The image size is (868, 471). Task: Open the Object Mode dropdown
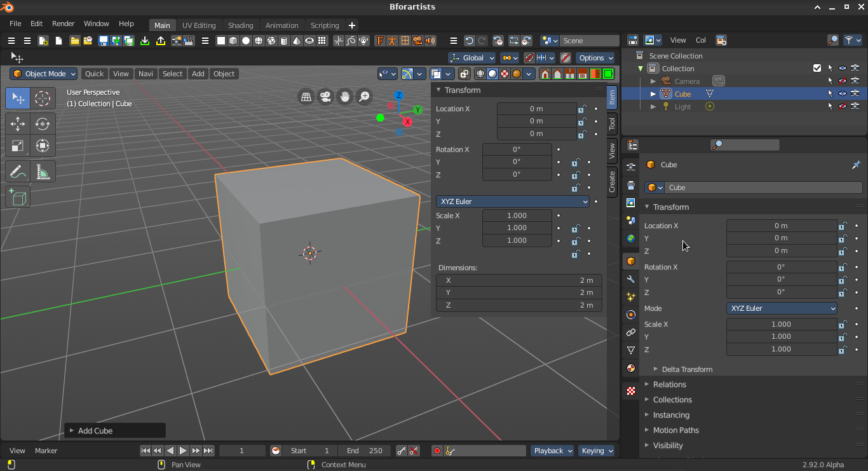click(43, 74)
